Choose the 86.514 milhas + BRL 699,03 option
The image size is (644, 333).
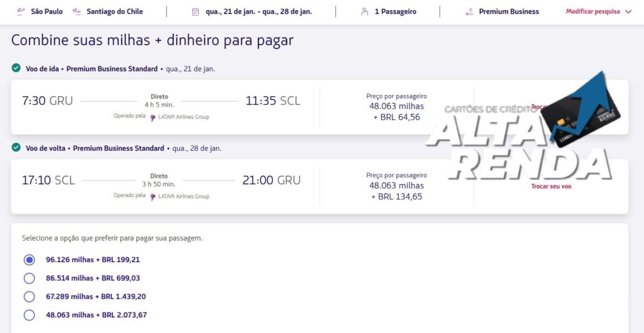29,278
